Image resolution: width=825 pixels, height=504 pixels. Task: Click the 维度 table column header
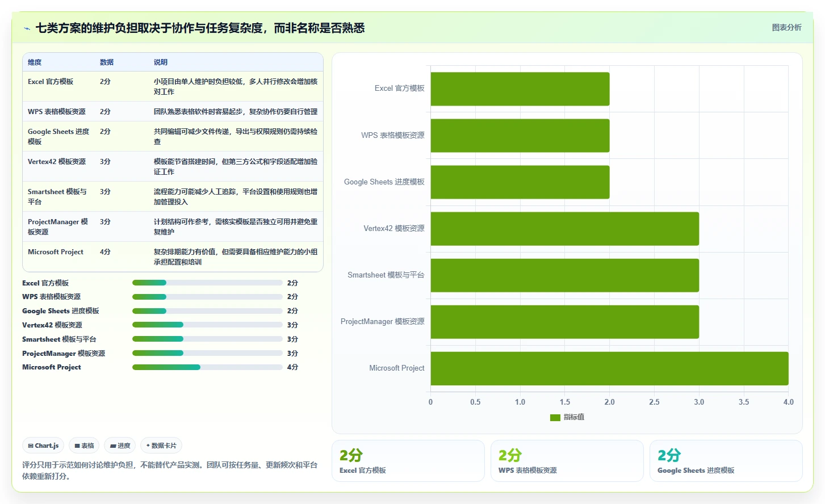click(x=35, y=62)
